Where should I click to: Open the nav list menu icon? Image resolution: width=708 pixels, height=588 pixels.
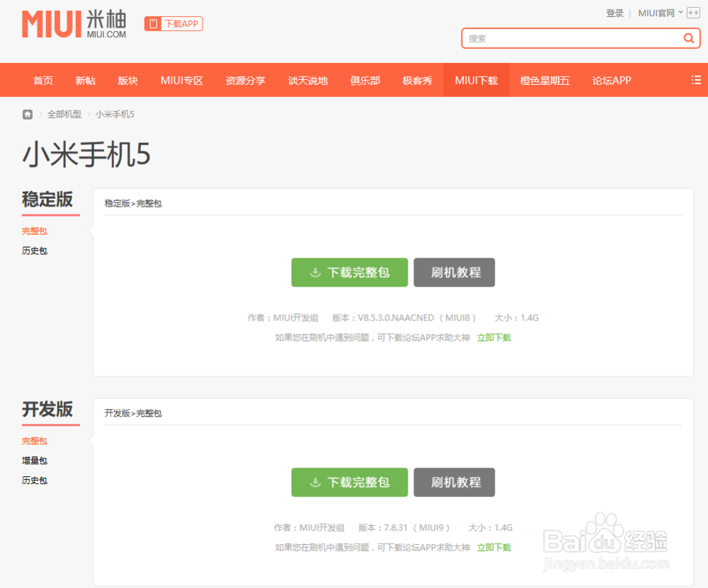tap(696, 81)
